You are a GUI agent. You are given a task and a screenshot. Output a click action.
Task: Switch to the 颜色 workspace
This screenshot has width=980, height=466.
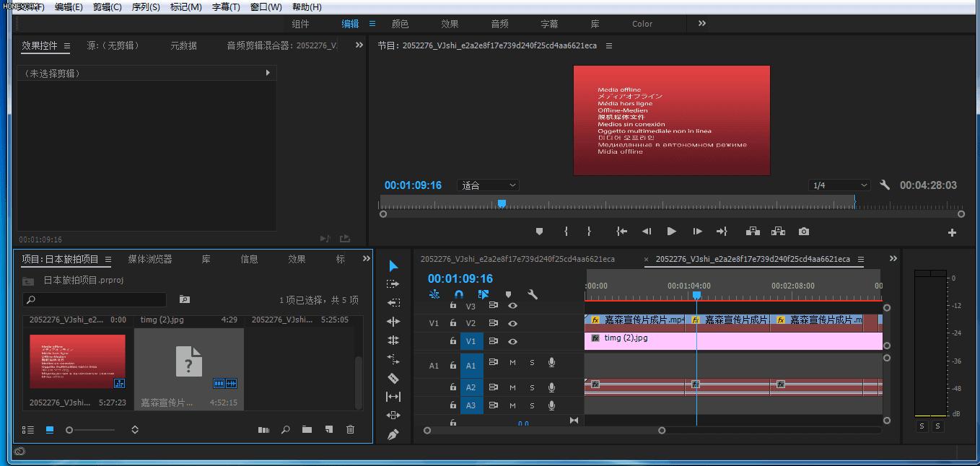[400, 24]
